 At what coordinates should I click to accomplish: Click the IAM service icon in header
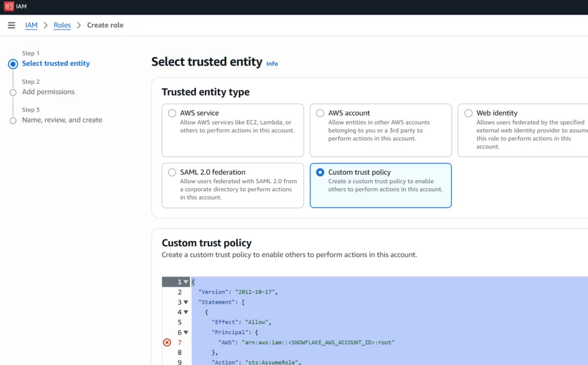click(x=9, y=6)
